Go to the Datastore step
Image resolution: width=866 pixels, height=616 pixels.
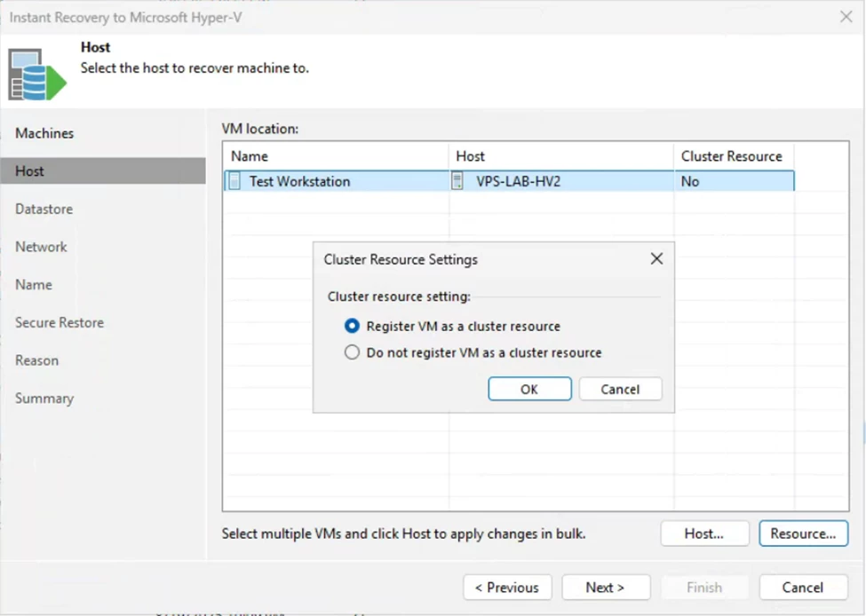[44, 209]
